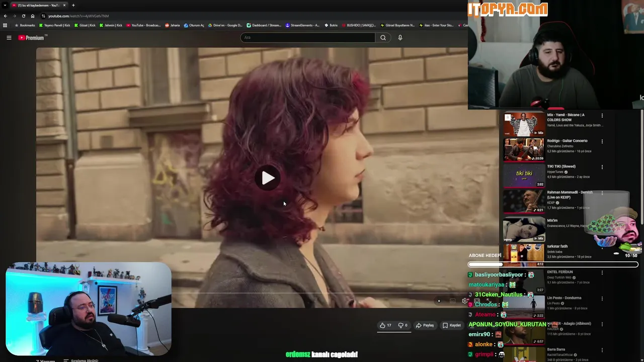Open more options for 'Adagio (Albinoni)' video

click(602, 325)
